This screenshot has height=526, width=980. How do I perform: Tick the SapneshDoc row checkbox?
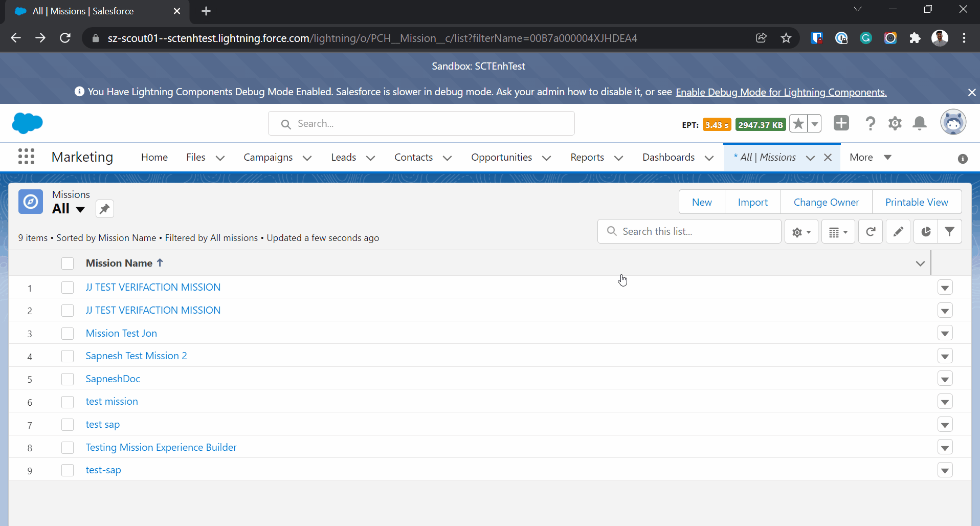coord(68,379)
